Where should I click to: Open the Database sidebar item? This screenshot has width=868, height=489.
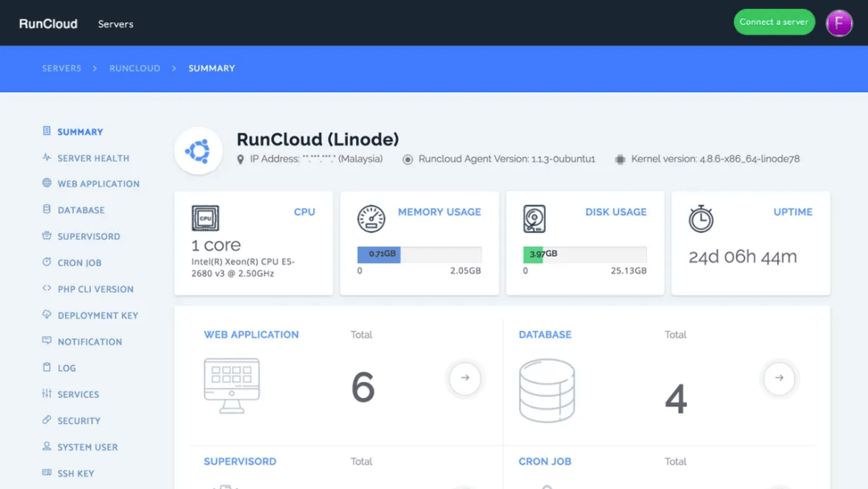tap(81, 210)
